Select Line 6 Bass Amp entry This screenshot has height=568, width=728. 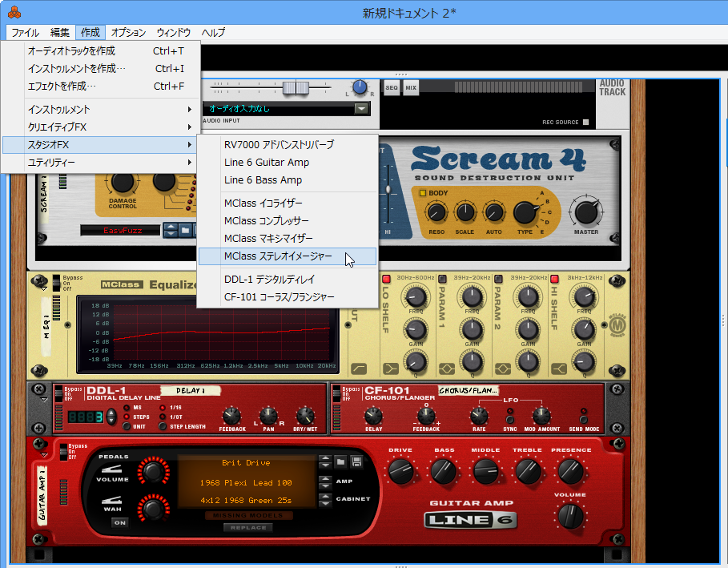(x=288, y=180)
